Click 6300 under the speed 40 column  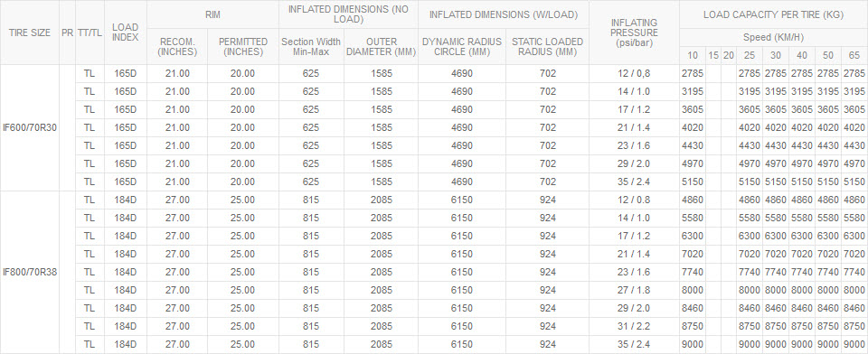click(x=802, y=236)
